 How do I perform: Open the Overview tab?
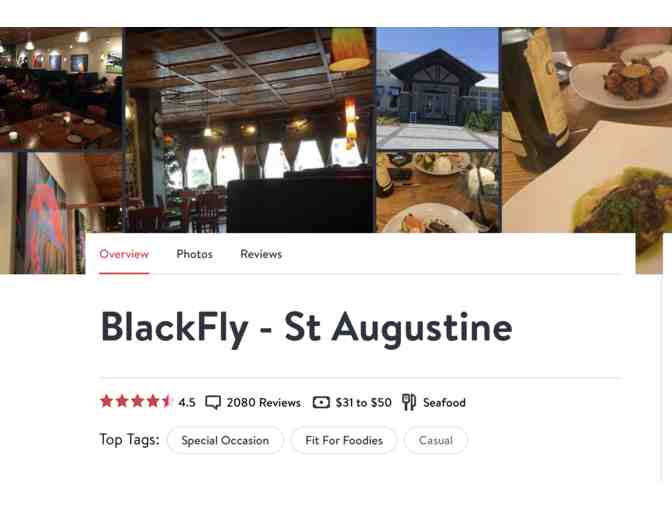(124, 254)
